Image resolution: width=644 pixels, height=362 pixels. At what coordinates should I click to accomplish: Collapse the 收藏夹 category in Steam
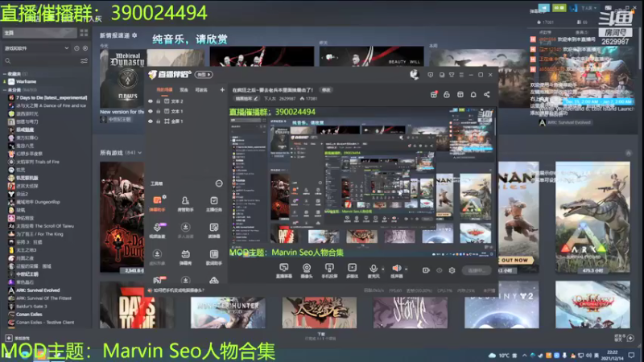click(x=5, y=74)
